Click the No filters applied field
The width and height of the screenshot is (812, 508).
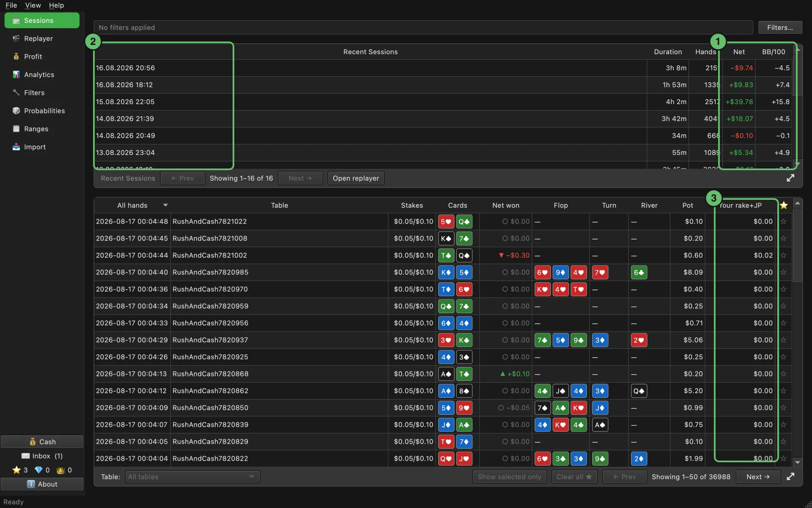423,28
